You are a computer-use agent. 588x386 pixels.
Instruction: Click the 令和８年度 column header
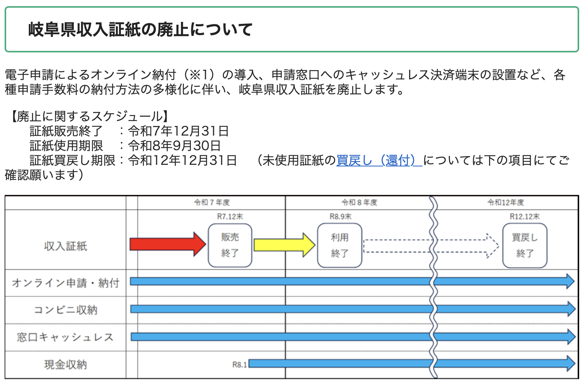point(359,202)
